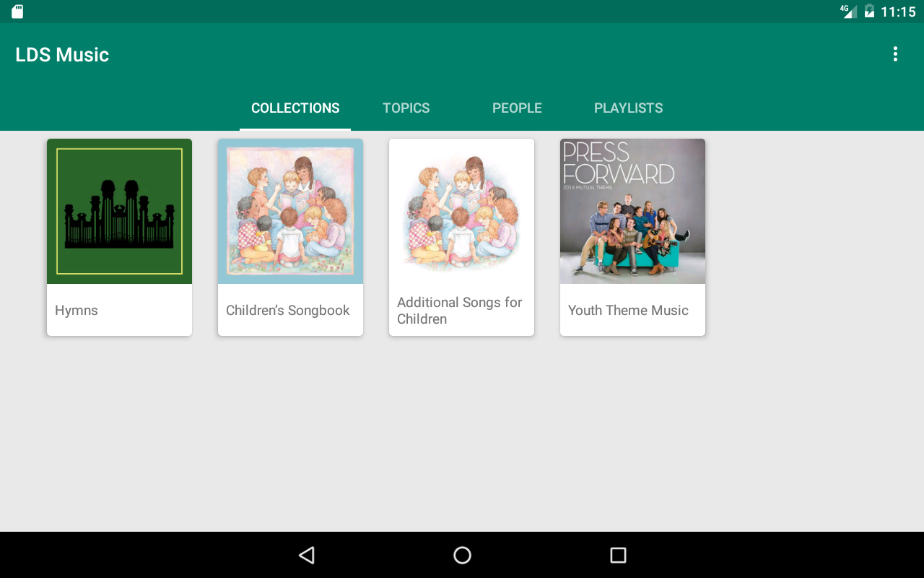This screenshot has height=578, width=924.
Task: Open the Hymns collection
Action: (119, 237)
